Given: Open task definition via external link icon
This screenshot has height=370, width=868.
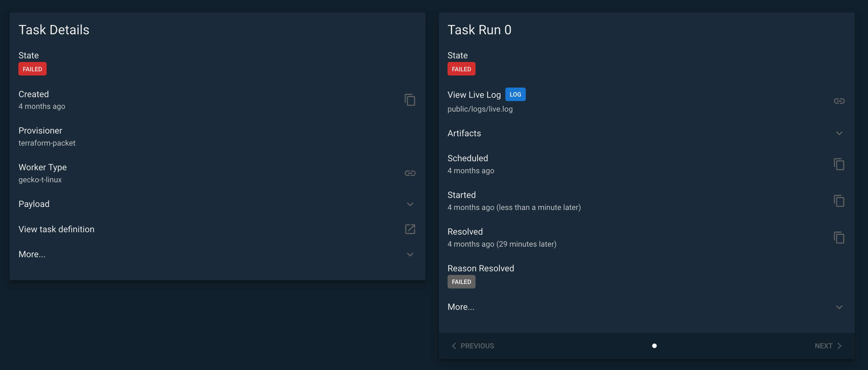Looking at the screenshot, I should pyautogui.click(x=410, y=229).
